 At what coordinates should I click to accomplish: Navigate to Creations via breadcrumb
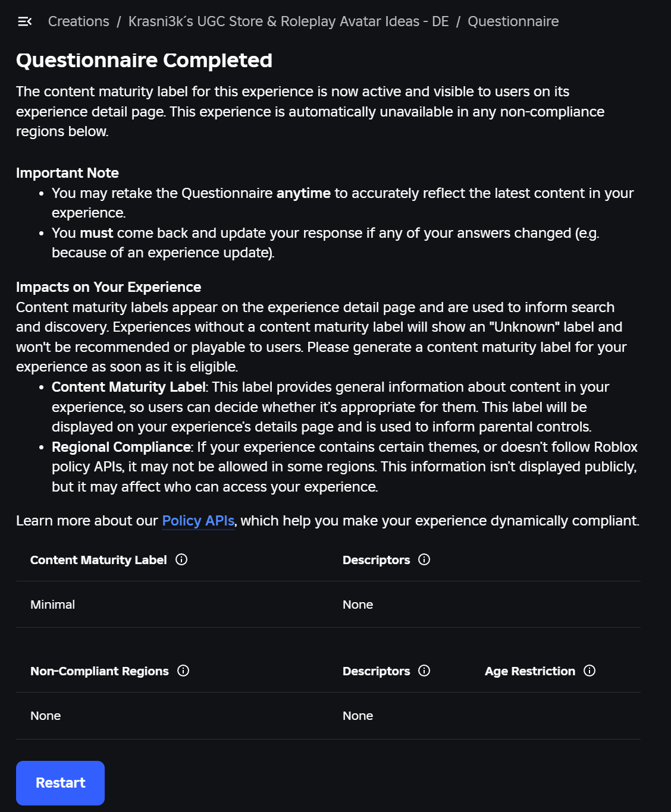click(x=78, y=21)
